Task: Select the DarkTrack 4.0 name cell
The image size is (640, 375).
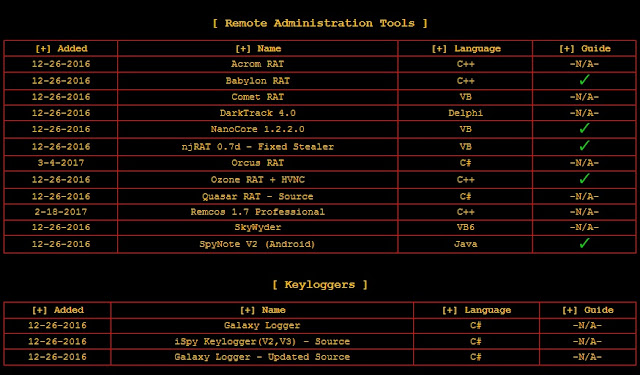Action: click(258, 113)
